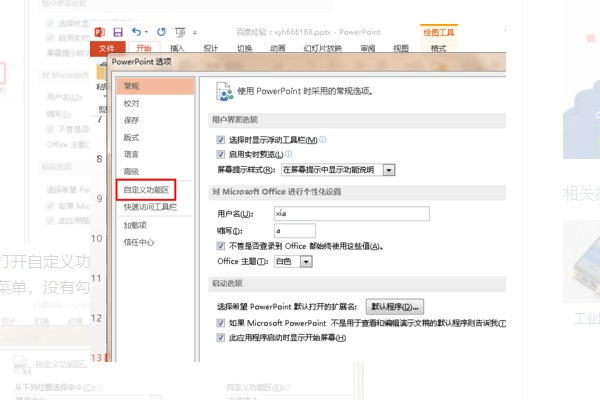Screen dimensions: 600x400
Task: Switch to the 动画 Animations tab
Action: tap(278, 48)
